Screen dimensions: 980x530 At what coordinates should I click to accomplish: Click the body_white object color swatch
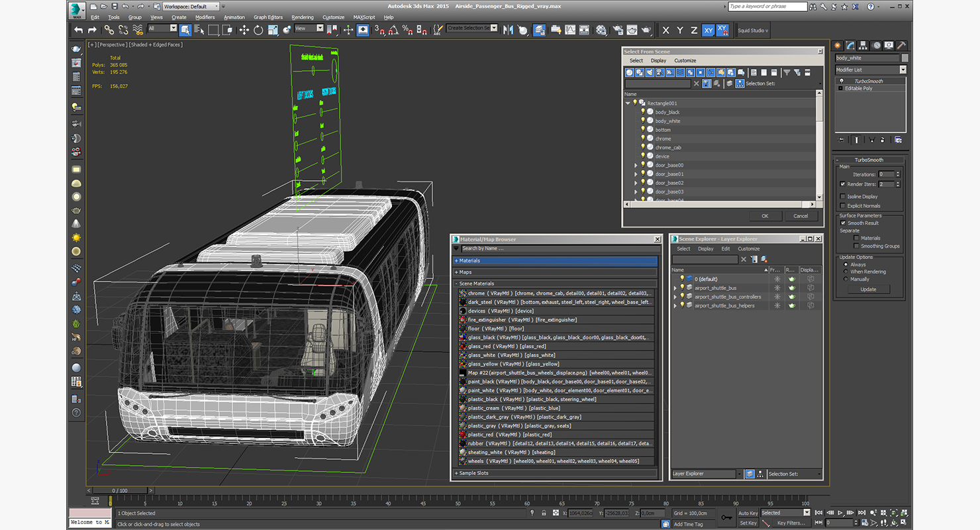905,58
